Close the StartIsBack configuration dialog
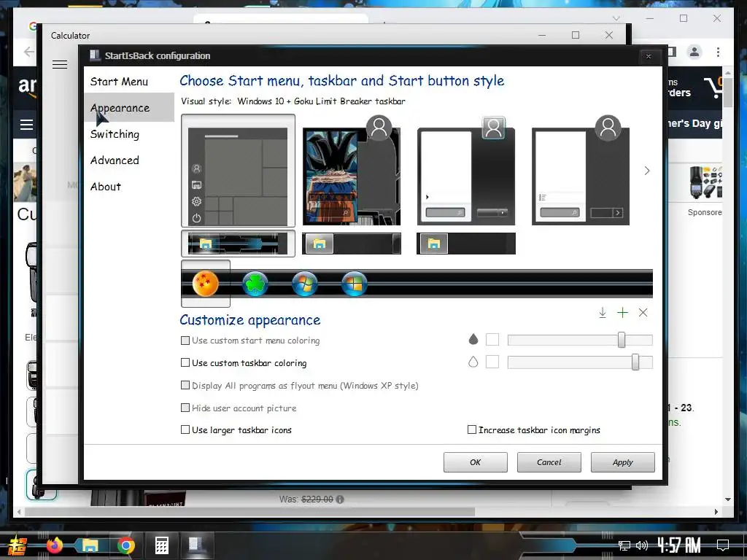 pos(649,56)
